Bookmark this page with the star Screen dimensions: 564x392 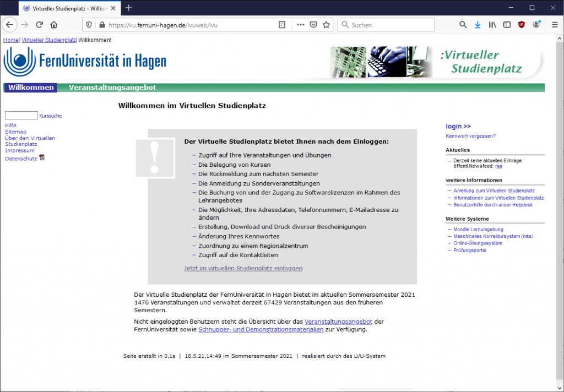pos(326,25)
